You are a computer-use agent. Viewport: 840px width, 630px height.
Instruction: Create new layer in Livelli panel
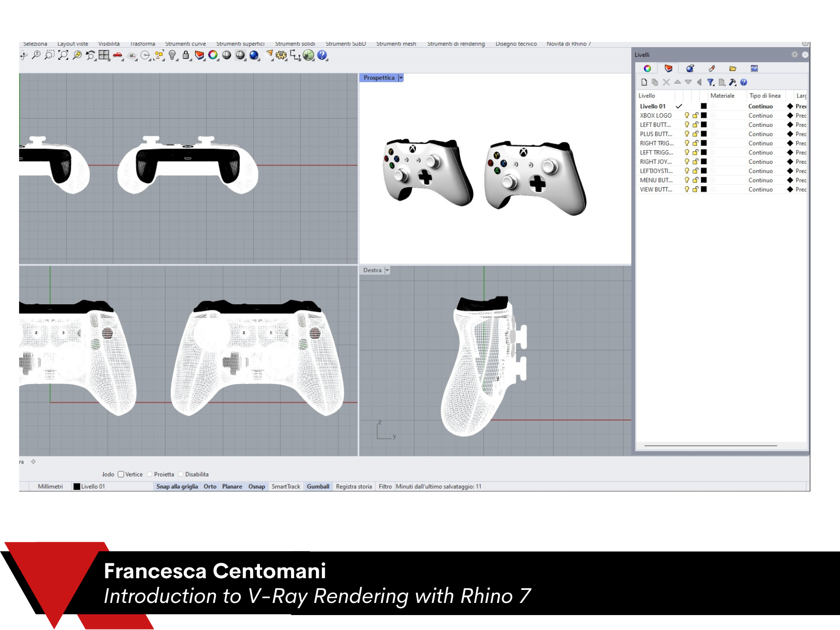pos(644,82)
